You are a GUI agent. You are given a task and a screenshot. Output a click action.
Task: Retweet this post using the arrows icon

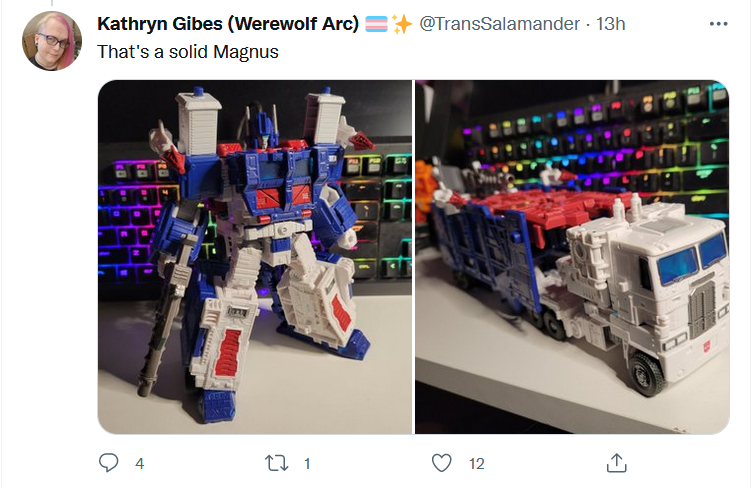276,463
